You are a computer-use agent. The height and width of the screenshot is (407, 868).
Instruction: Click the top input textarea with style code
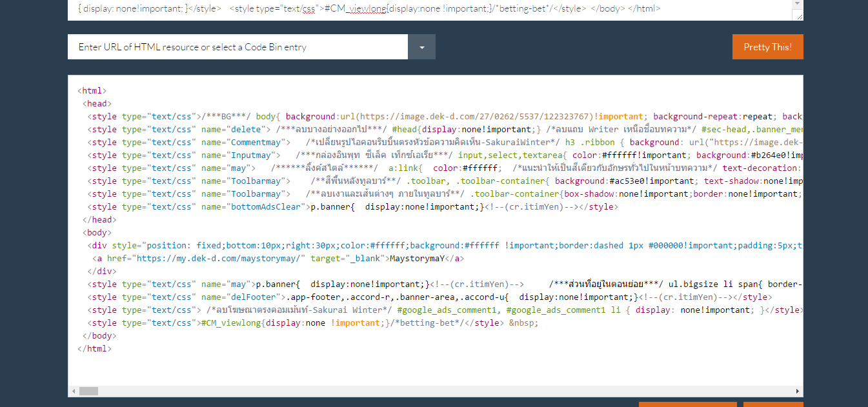click(430, 9)
